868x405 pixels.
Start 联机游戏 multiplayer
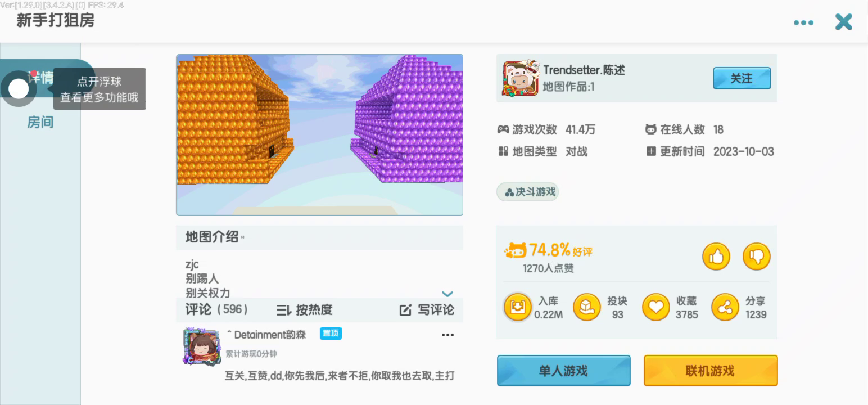pyautogui.click(x=711, y=371)
